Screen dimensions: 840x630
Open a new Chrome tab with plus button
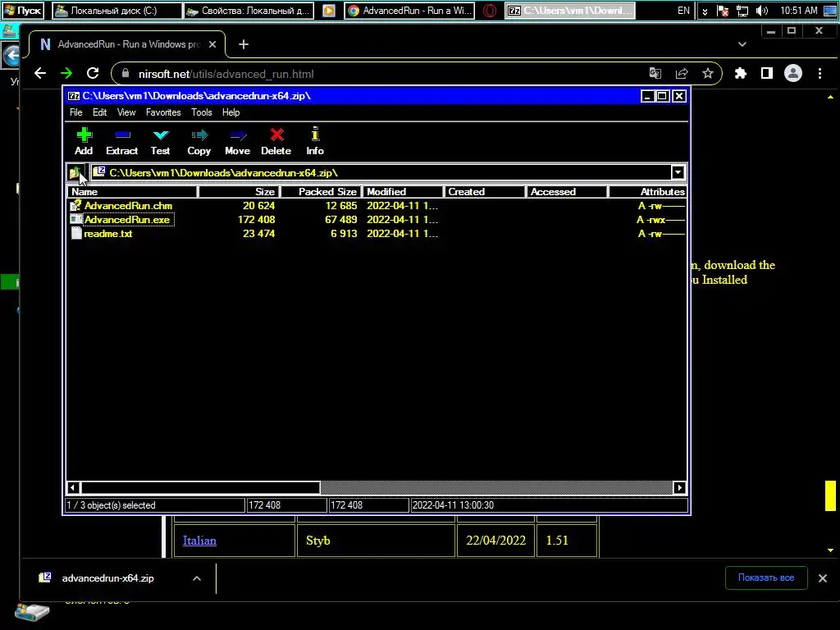click(x=243, y=44)
